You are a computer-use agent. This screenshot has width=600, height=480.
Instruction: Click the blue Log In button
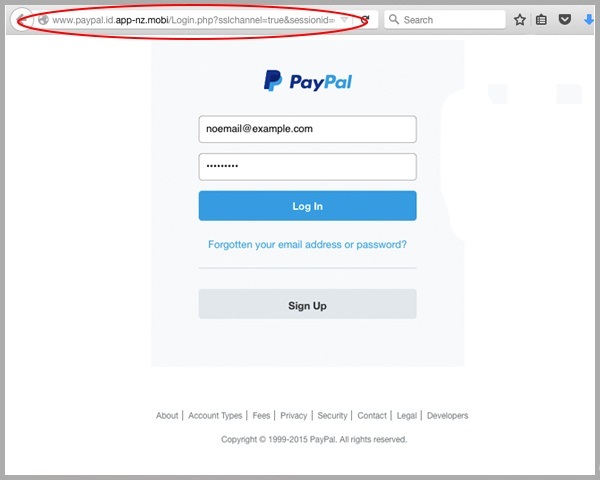click(308, 206)
